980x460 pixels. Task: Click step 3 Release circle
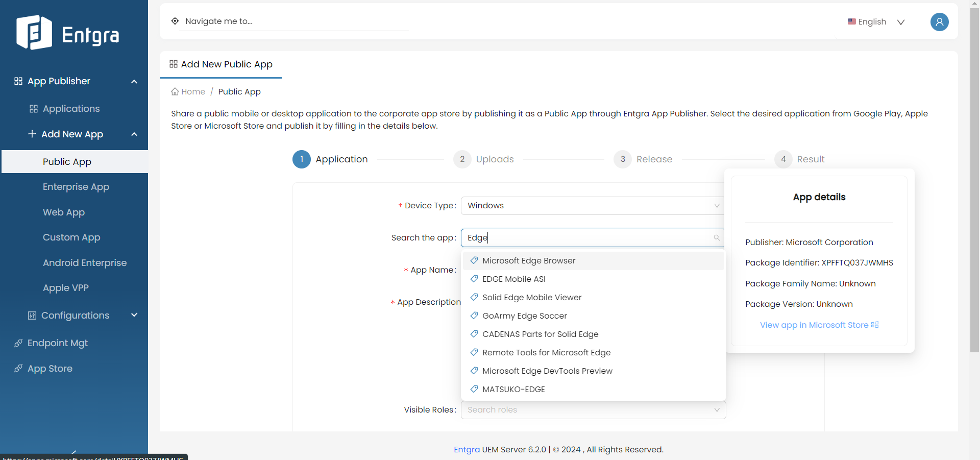point(623,159)
